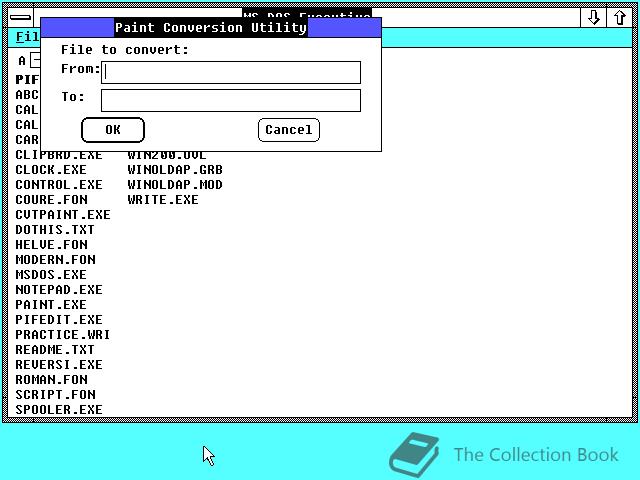Click the OK button in the dialog
Screen dimensions: 640x480
tap(113, 130)
